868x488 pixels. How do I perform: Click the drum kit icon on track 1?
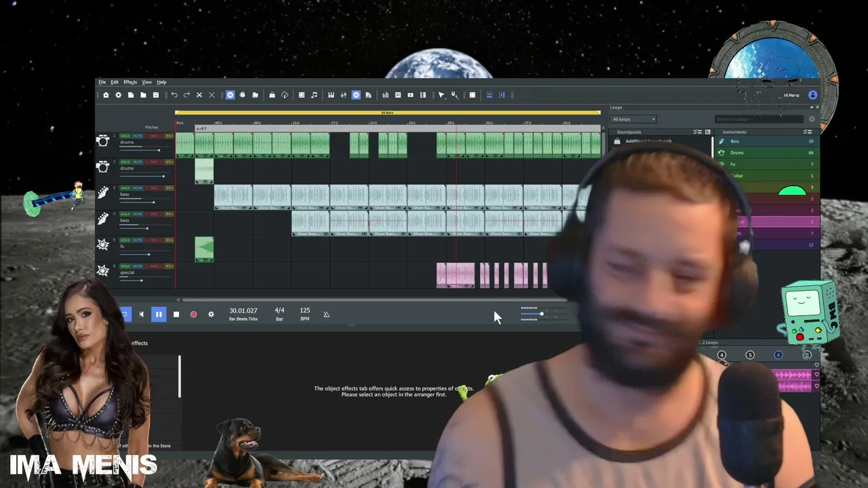pos(102,141)
